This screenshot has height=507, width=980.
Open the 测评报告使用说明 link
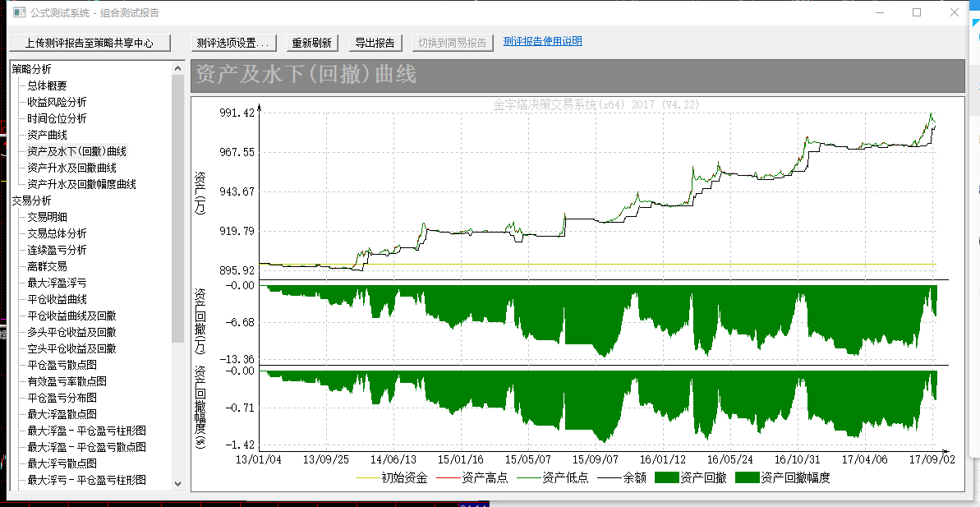(x=542, y=41)
